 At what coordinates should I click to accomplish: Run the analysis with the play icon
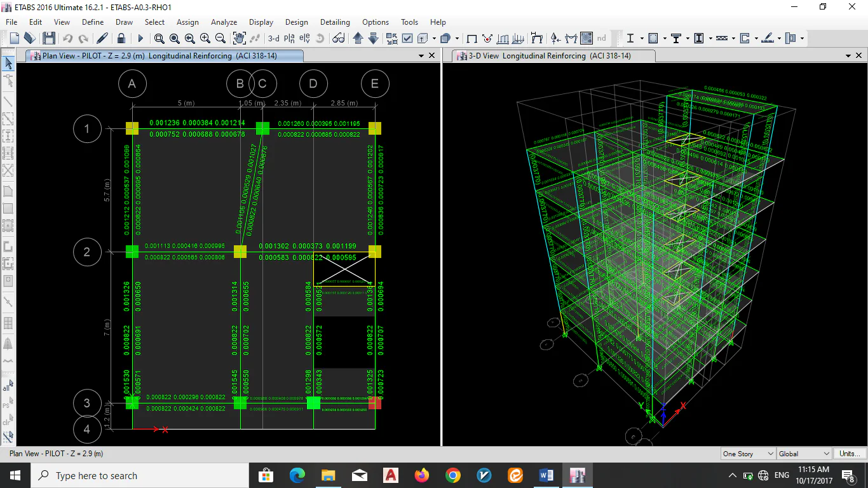tap(140, 38)
